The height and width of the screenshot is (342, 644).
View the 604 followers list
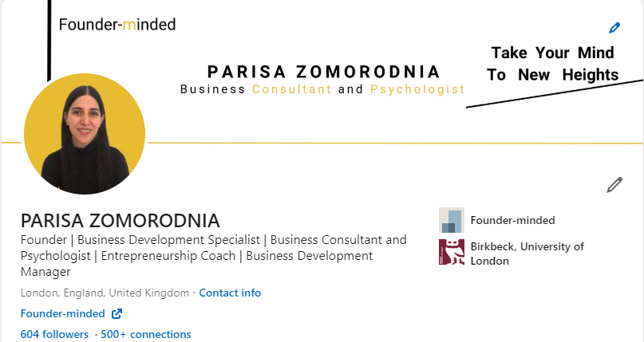pos(54,334)
